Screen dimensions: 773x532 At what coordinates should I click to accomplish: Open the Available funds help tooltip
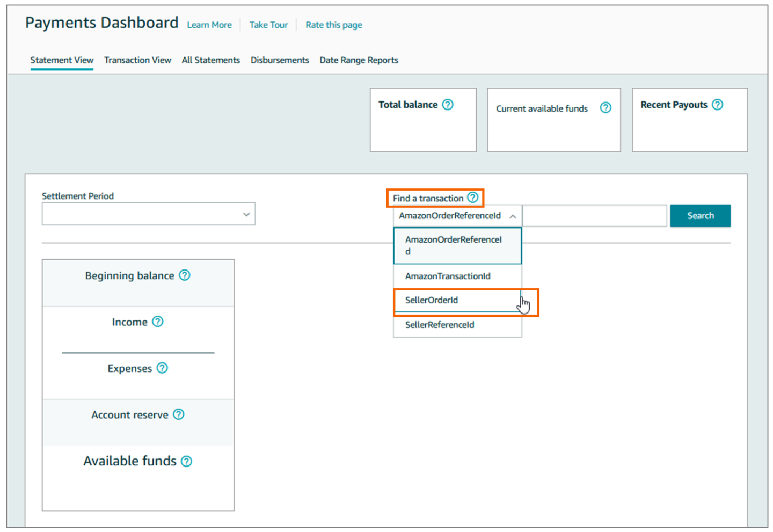[186, 461]
